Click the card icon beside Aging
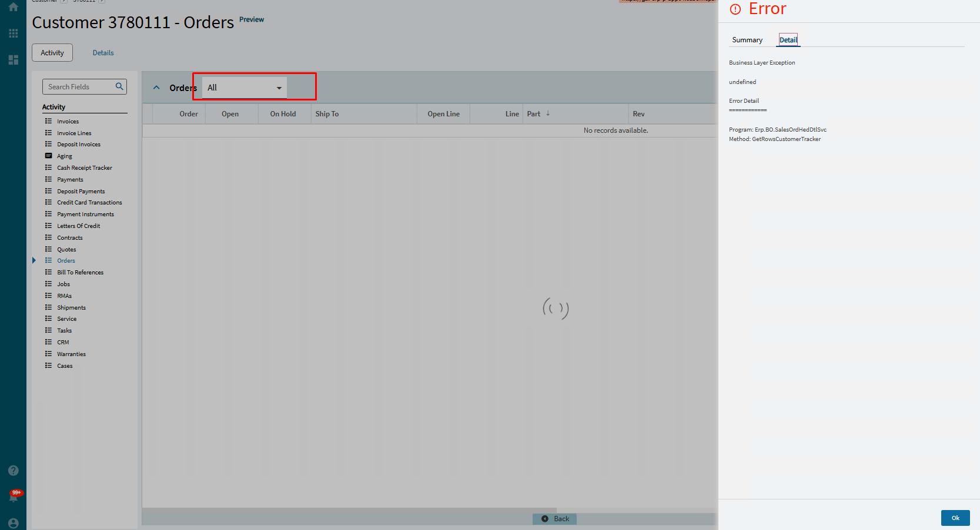The width and height of the screenshot is (980, 530). tap(49, 156)
